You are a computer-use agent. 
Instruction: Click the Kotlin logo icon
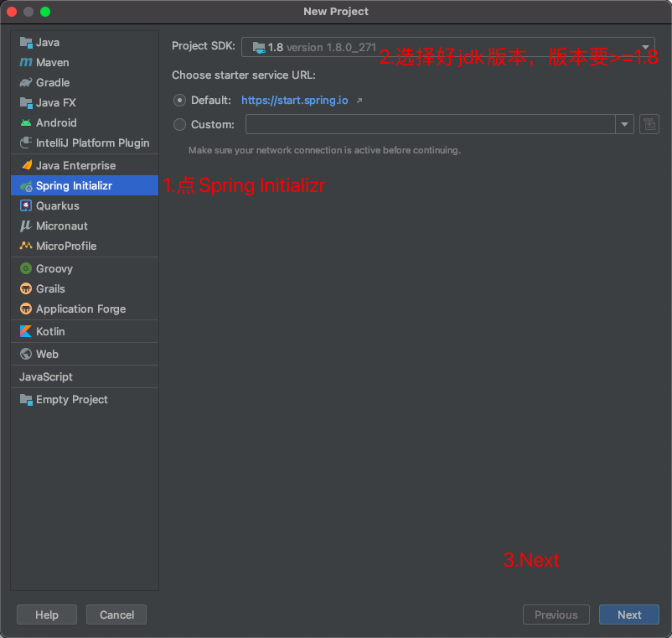coord(26,331)
